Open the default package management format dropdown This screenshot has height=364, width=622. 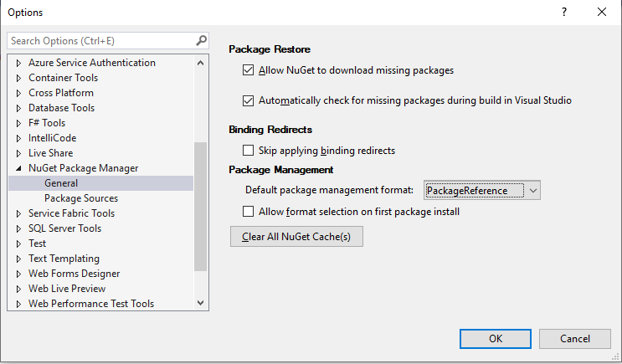click(x=481, y=191)
